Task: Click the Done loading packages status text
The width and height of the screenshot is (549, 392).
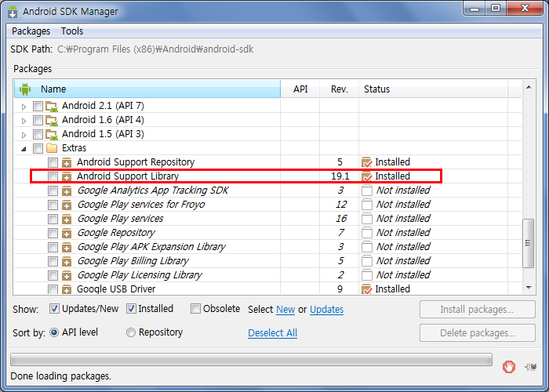Action: tap(61, 376)
